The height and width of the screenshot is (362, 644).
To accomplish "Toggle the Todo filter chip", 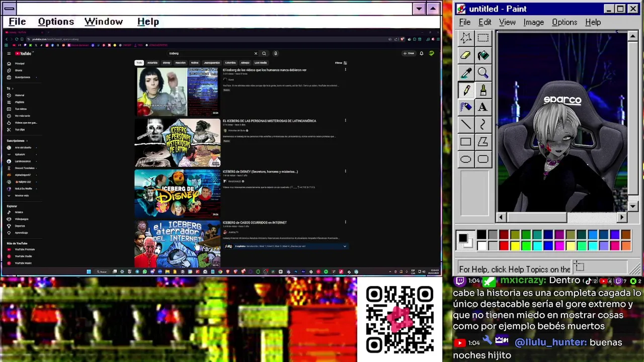I will pyautogui.click(x=139, y=63).
